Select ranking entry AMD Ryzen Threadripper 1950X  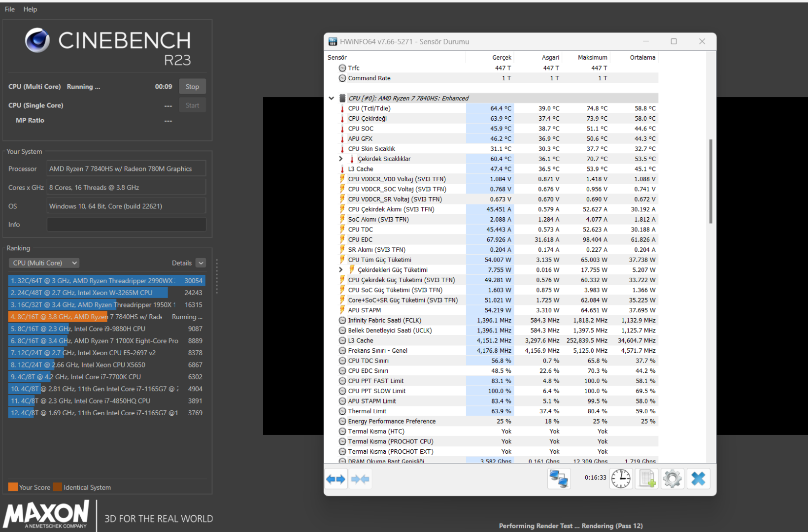106,305
